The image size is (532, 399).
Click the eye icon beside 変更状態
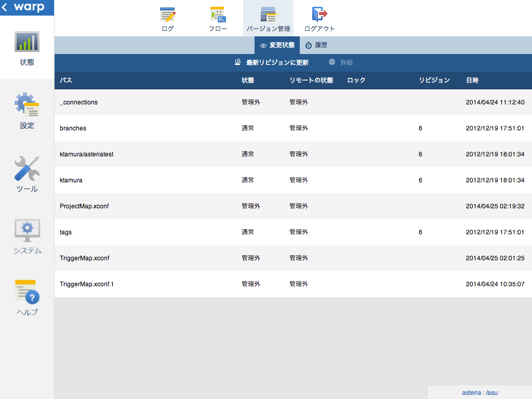click(x=263, y=46)
